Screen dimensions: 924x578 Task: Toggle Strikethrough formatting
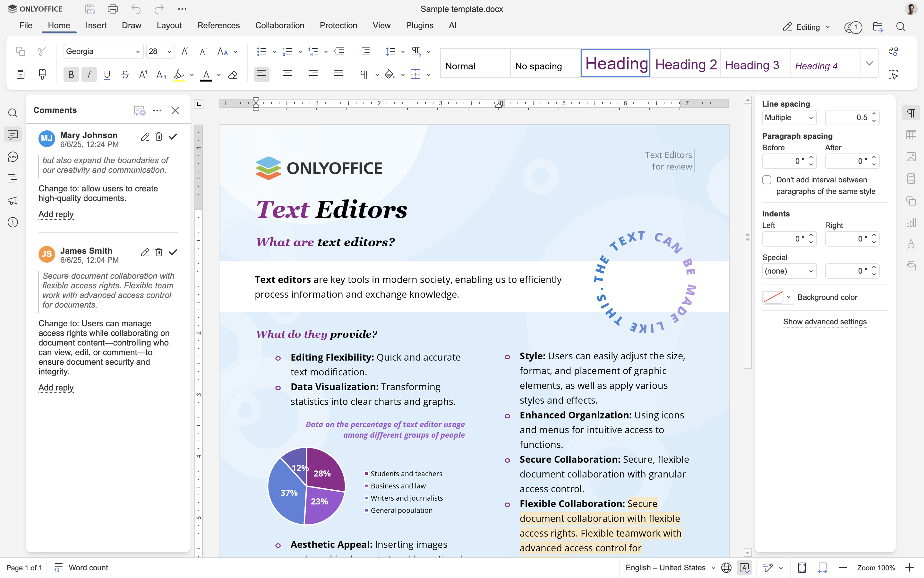pyautogui.click(x=125, y=74)
